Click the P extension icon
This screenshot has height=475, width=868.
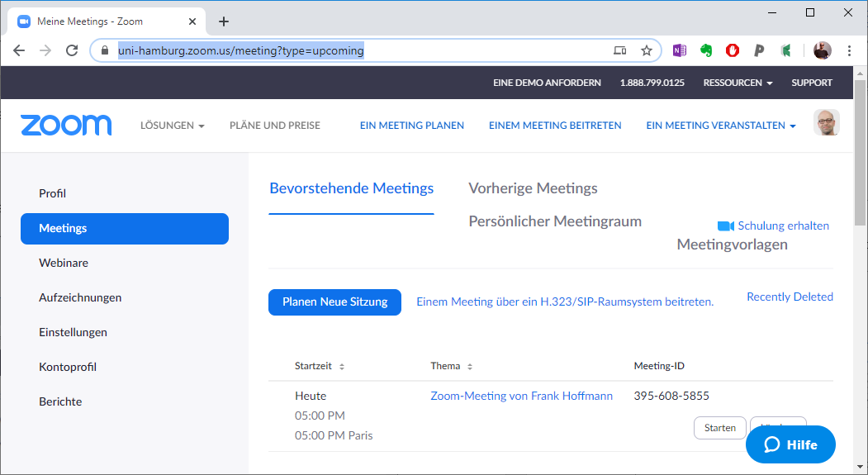click(759, 50)
